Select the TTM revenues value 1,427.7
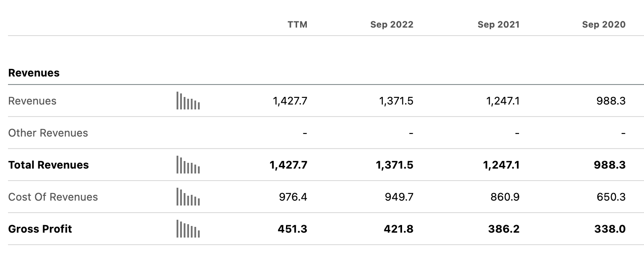 coord(290,101)
